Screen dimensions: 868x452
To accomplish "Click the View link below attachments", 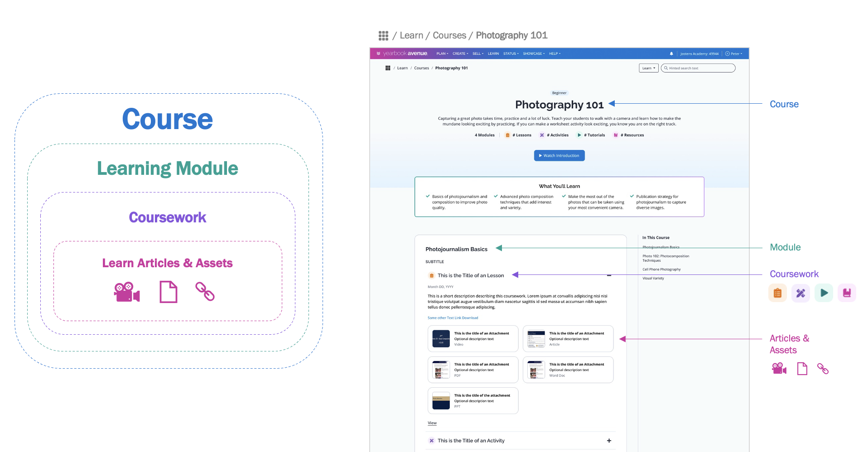I will tap(432, 423).
